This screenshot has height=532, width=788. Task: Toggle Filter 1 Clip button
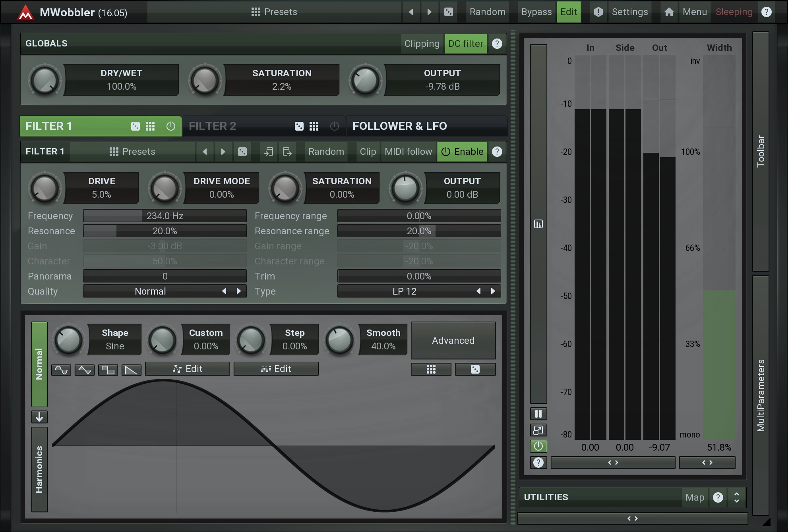pos(368,152)
